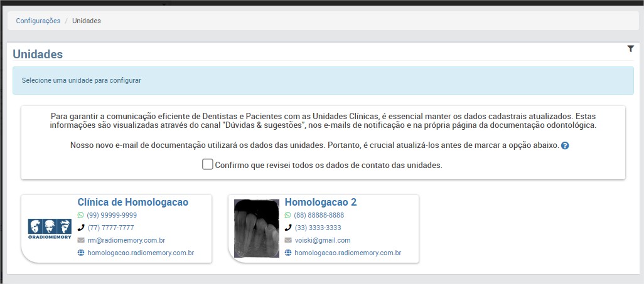Screen dimensions: 644x284
Task: Open Homologacao 2 unit title
Action: (321, 202)
